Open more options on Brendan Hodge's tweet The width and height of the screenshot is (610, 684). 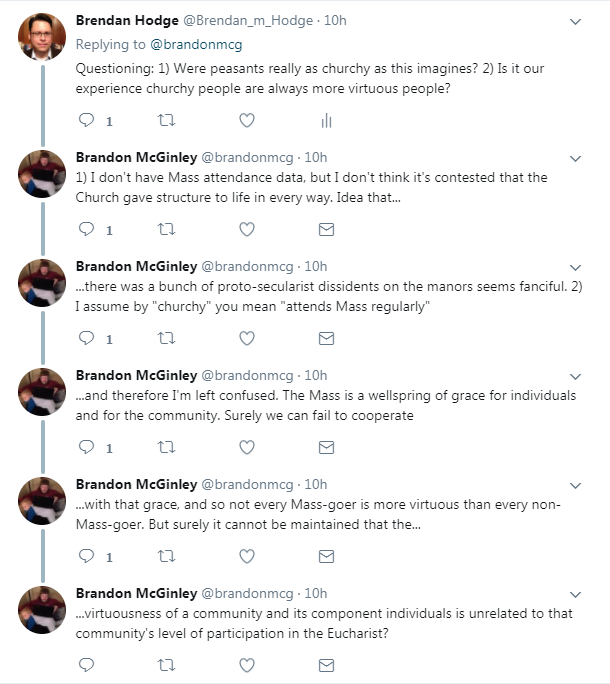575,21
